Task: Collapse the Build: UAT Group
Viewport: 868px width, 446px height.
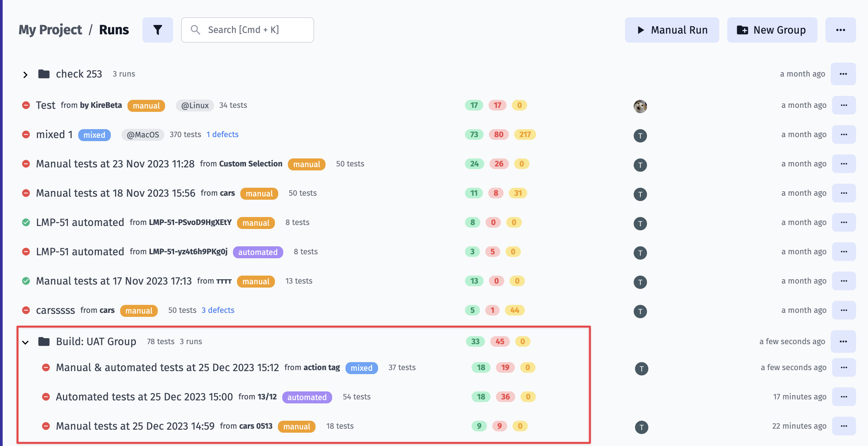Action: (25, 342)
